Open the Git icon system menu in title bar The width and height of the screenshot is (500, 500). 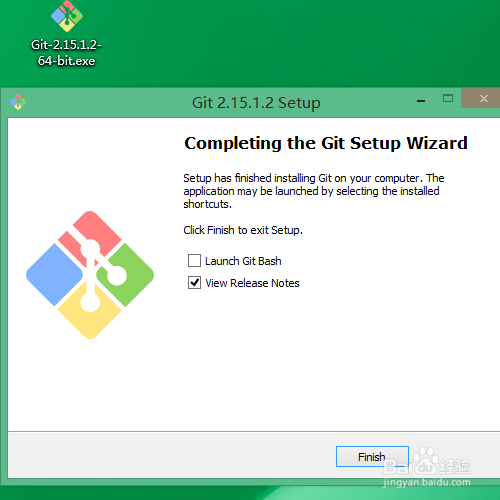18,102
